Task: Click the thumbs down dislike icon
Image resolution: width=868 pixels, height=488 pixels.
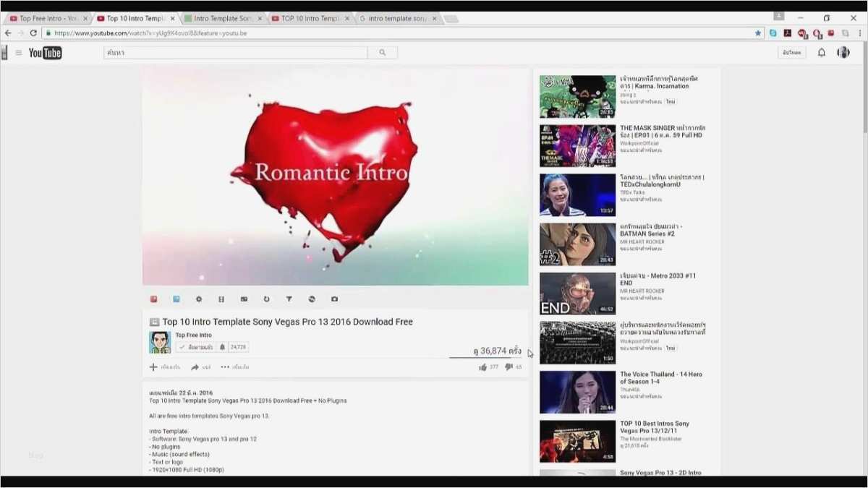Action: click(x=509, y=367)
